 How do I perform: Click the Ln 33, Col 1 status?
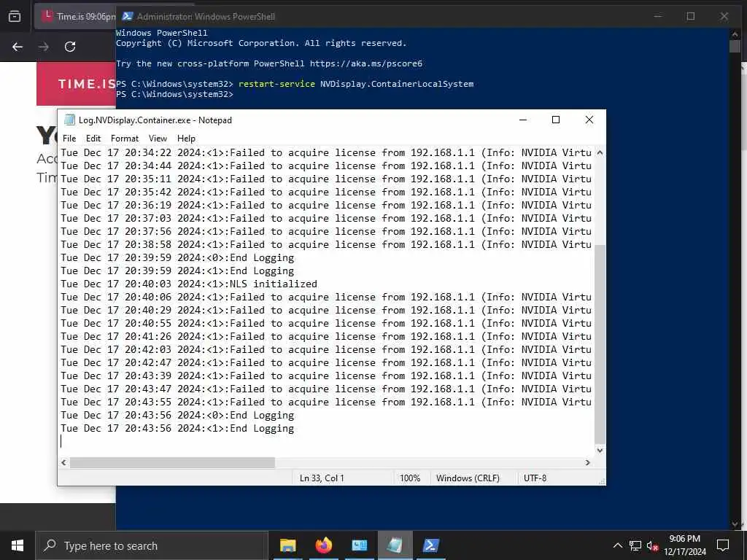(x=322, y=478)
